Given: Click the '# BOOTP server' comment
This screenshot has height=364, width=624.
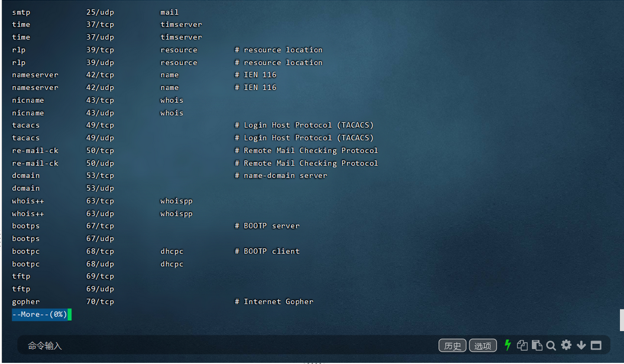Looking at the screenshot, I should [x=267, y=226].
